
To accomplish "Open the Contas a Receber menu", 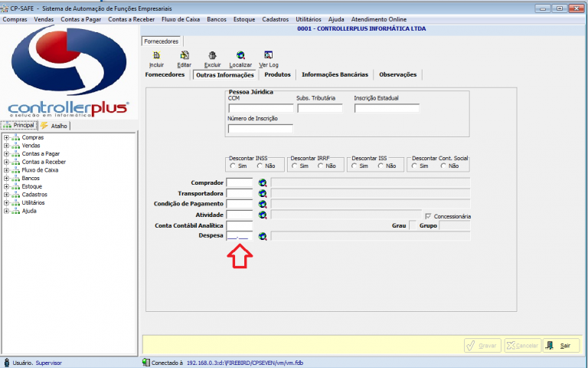I will tap(131, 19).
